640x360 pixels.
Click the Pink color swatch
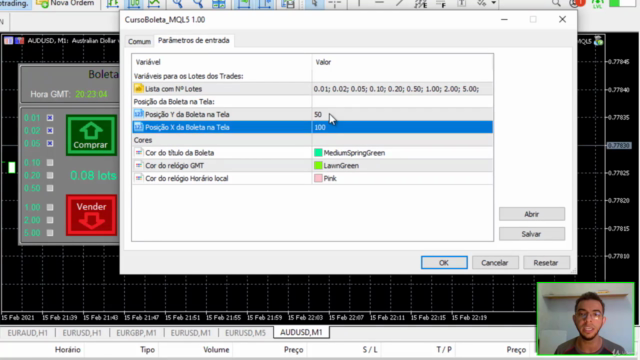(318, 178)
